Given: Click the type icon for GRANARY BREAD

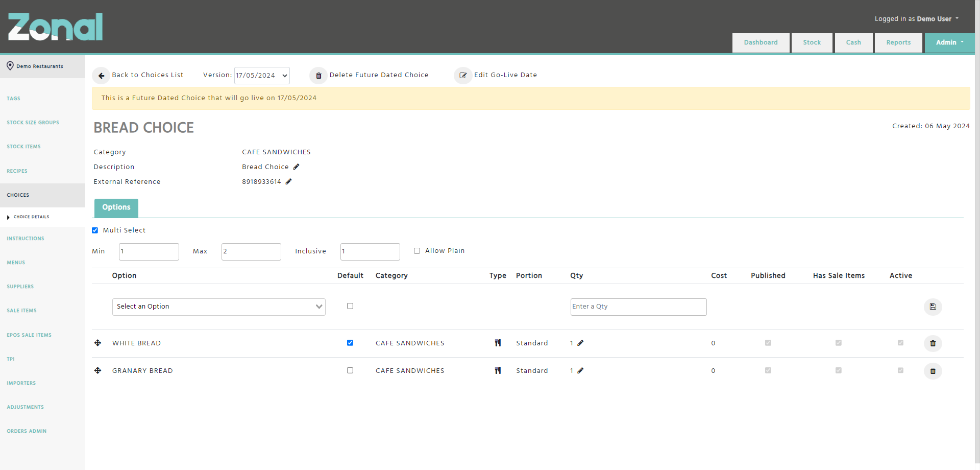Looking at the screenshot, I should [x=498, y=370].
